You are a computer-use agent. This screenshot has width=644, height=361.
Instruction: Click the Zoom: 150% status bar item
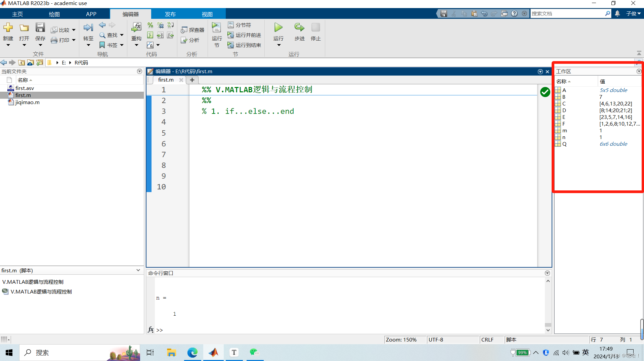coord(401,340)
